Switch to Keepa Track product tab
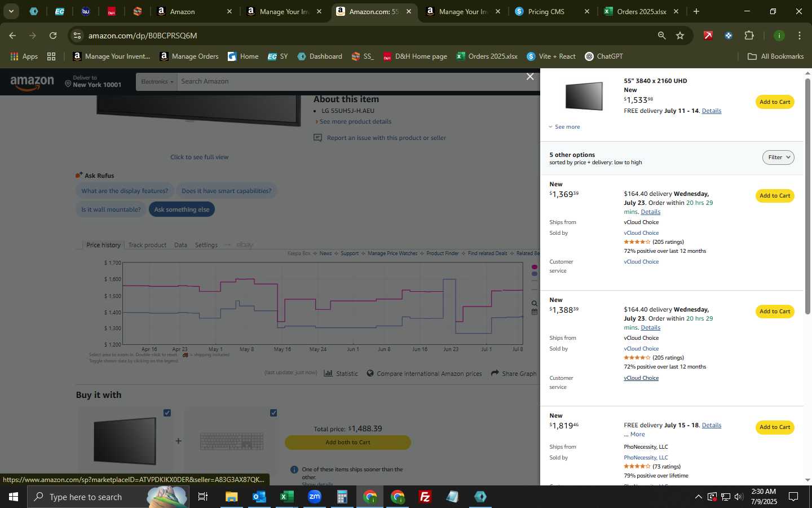812x508 pixels. coord(147,245)
